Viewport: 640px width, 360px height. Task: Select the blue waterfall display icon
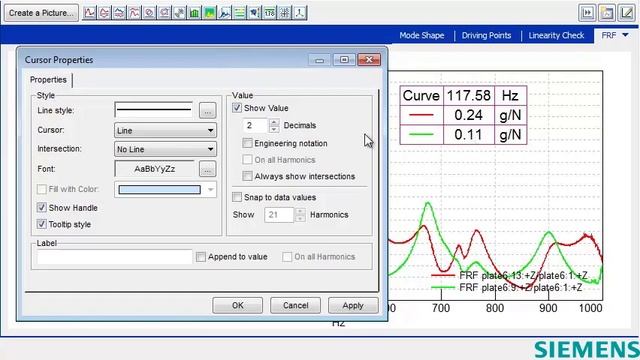225,13
